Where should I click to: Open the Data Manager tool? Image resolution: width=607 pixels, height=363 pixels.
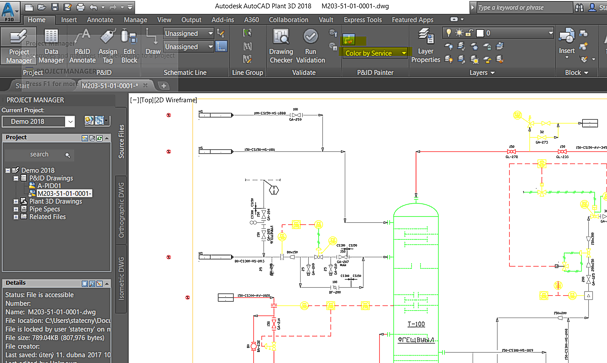[x=51, y=46]
